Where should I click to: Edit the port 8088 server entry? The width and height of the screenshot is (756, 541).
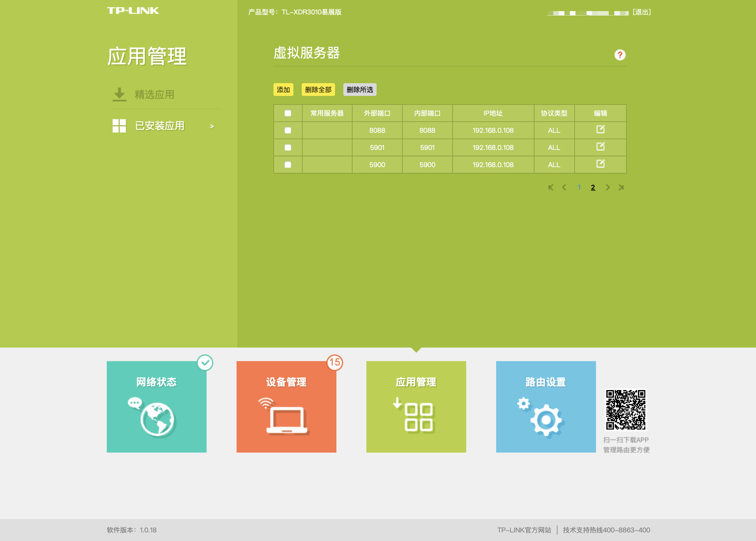tap(600, 130)
